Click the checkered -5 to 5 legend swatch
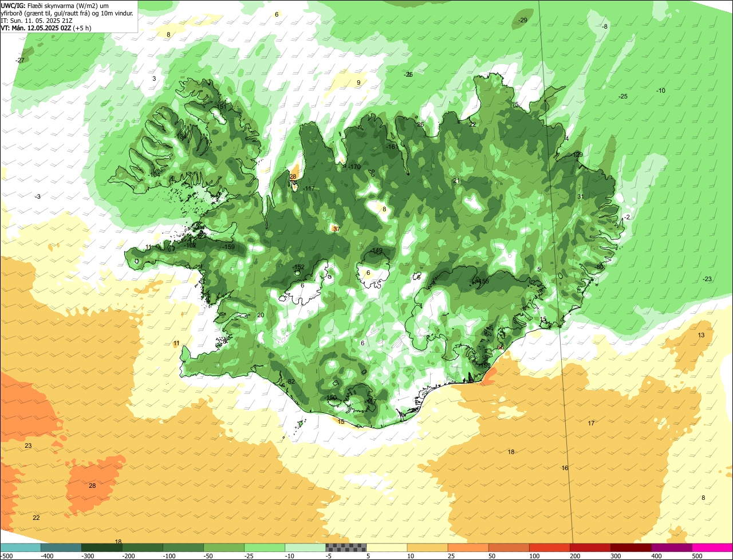 coord(346,547)
